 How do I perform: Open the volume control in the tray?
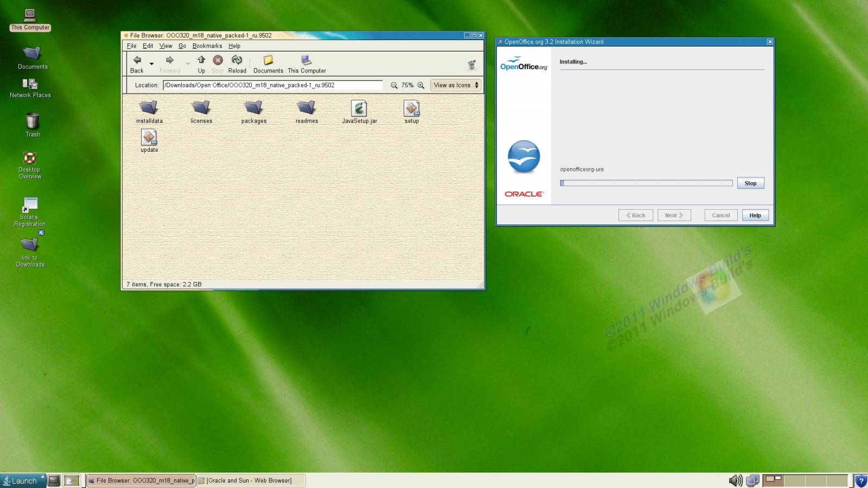736,480
